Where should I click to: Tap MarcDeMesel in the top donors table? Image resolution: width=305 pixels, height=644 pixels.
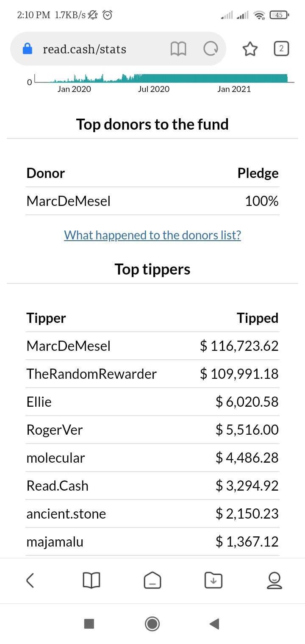click(x=68, y=201)
